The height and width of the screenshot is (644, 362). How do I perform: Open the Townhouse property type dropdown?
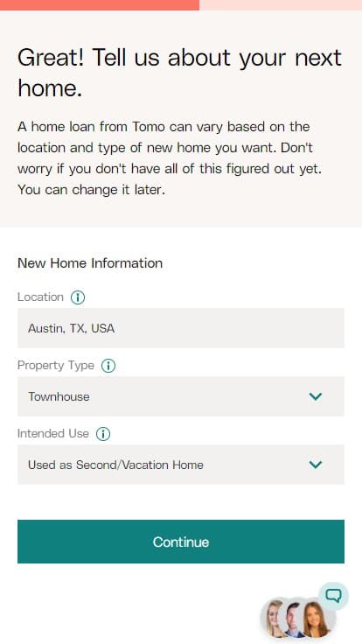pos(181,396)
